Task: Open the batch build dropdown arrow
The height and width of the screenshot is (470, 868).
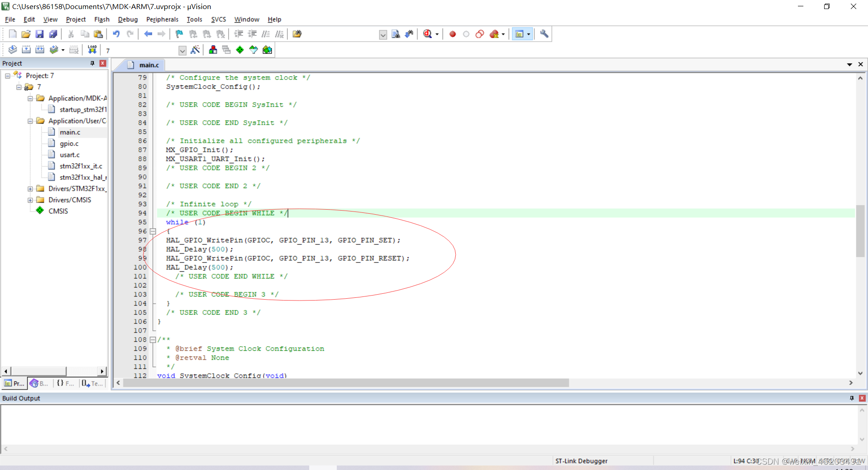Action: point(63,50)
